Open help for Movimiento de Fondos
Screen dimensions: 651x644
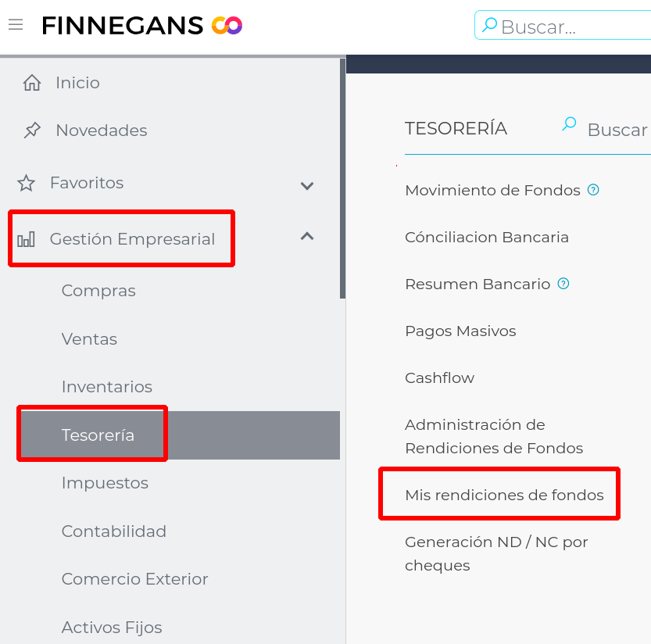pyautogui.click(x=593, y=190)
